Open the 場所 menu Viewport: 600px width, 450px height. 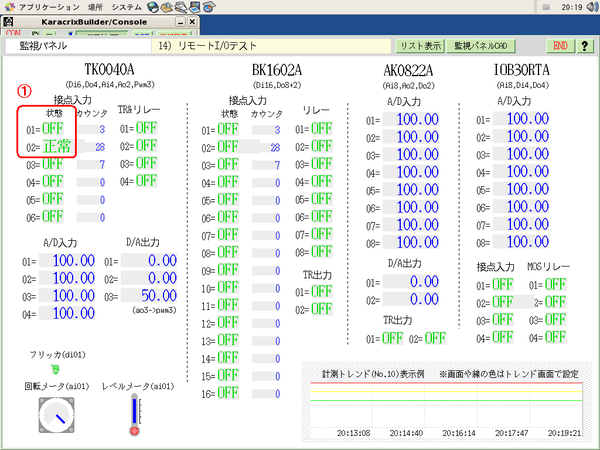(95, 7)
